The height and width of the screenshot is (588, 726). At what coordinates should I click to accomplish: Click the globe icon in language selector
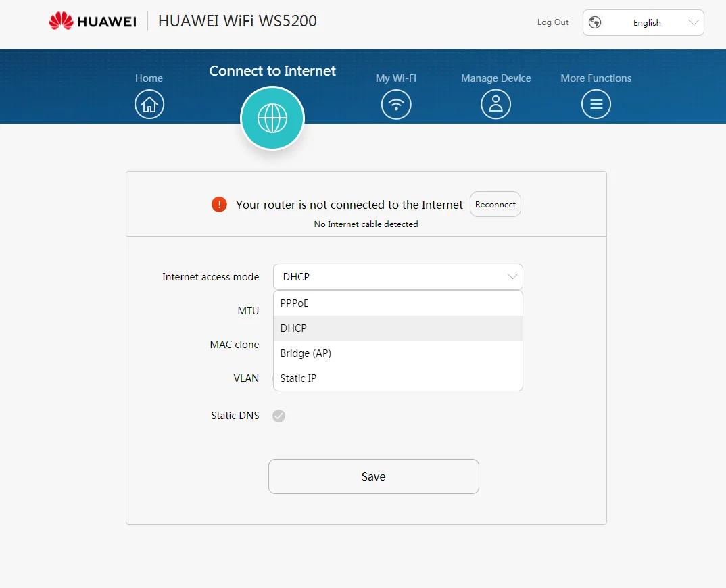595,22
